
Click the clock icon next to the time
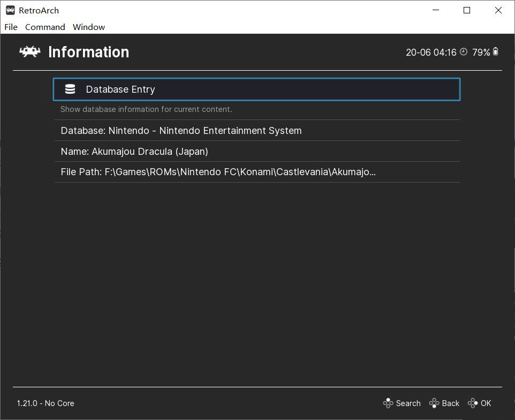click(464, 52)
